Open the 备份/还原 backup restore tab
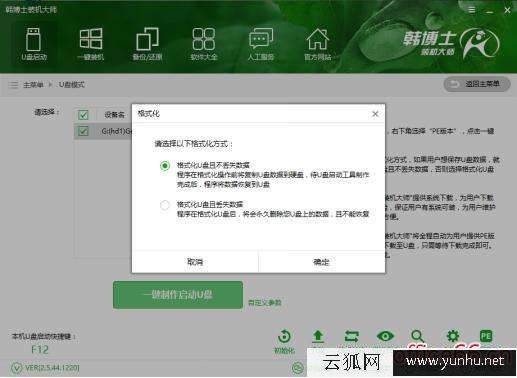The width and height of the screenshot is (517, 378). tap(147, 44)
